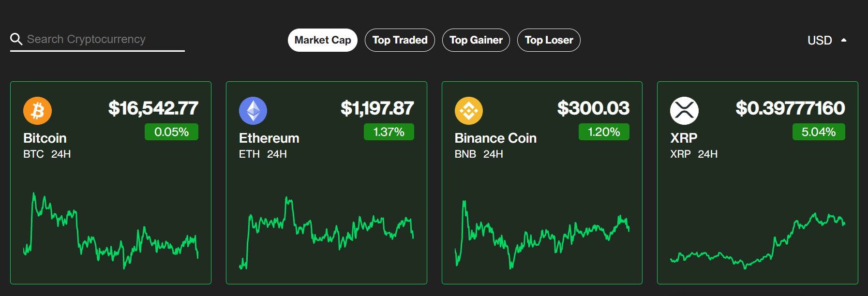The image size is (868, 296).
Task: Click the Ethereum 1.37% change badge
Action: click(389, 132)
